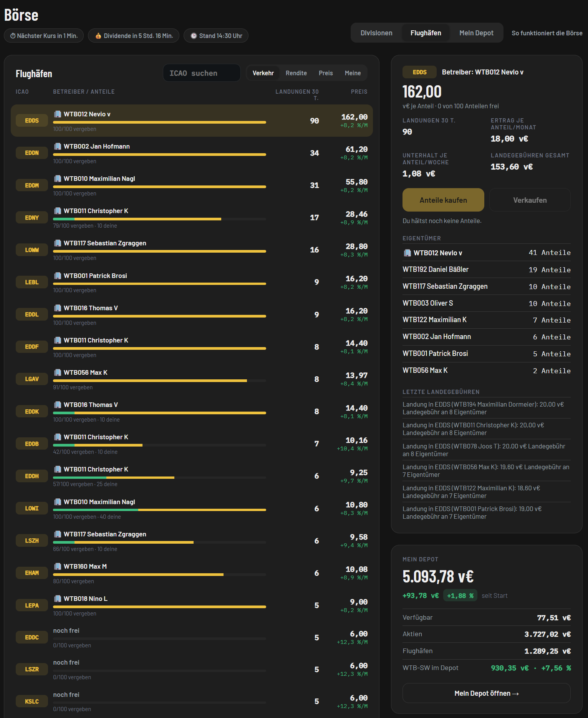Image resolution: width=588 pixels, height=718 pixels.
Task: Click building icon next to WTB056 Max K in LGAV row
Action: [58, 372]
